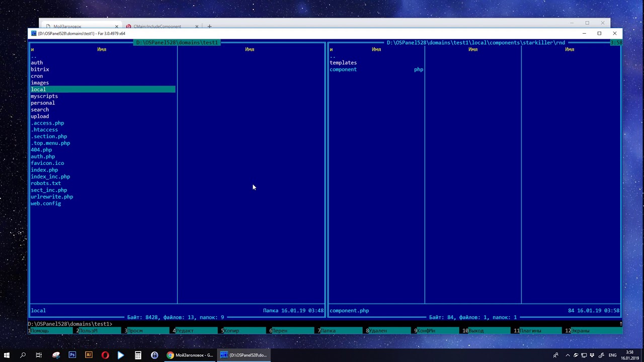
Task: Select auth.php file
Action: click(x=43, y=156)
